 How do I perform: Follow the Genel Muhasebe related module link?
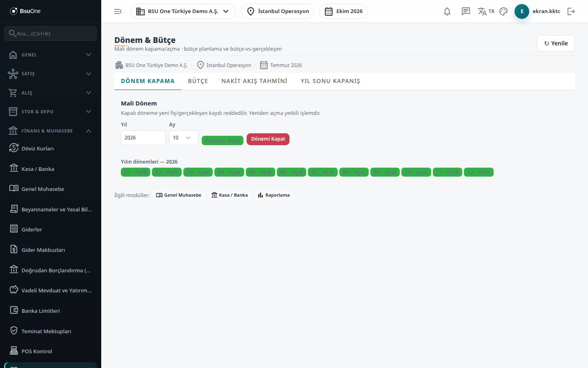[x=179, y=195]
